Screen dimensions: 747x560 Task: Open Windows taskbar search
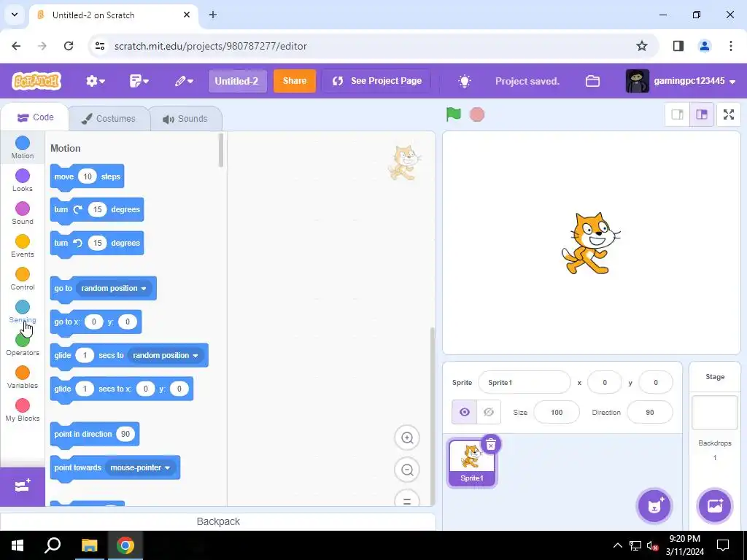pyautogui.click(x=53, y=545)
